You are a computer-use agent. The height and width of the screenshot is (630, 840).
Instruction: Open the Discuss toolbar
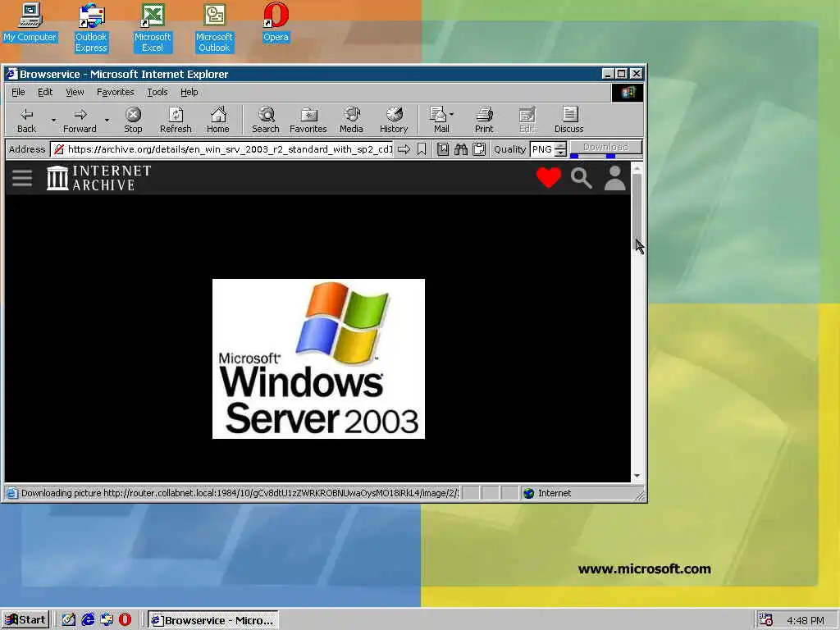[x=569, y=120]
